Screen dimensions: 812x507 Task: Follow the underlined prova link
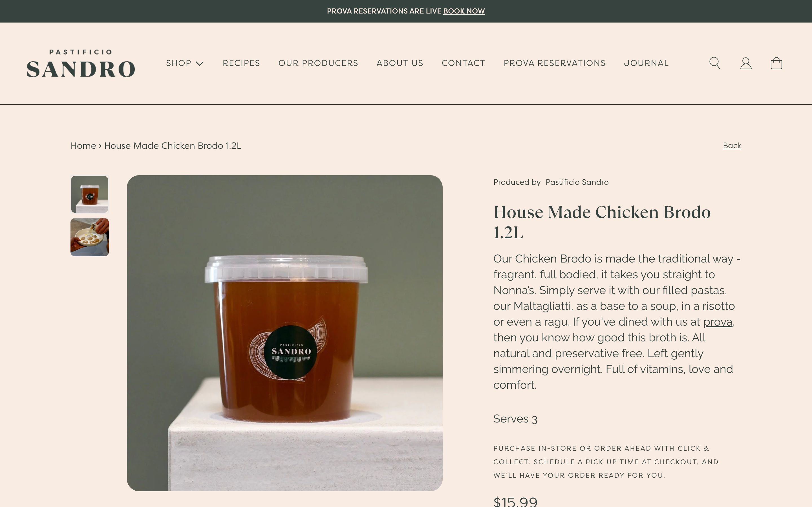717,322
